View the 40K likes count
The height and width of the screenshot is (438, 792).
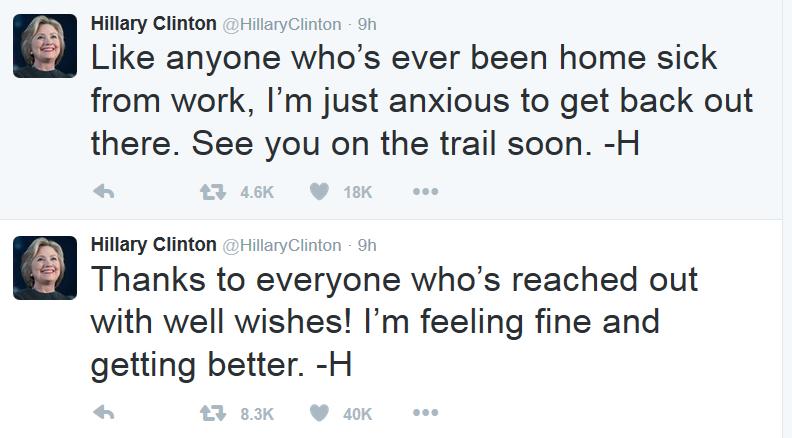[x=357, y=413]
